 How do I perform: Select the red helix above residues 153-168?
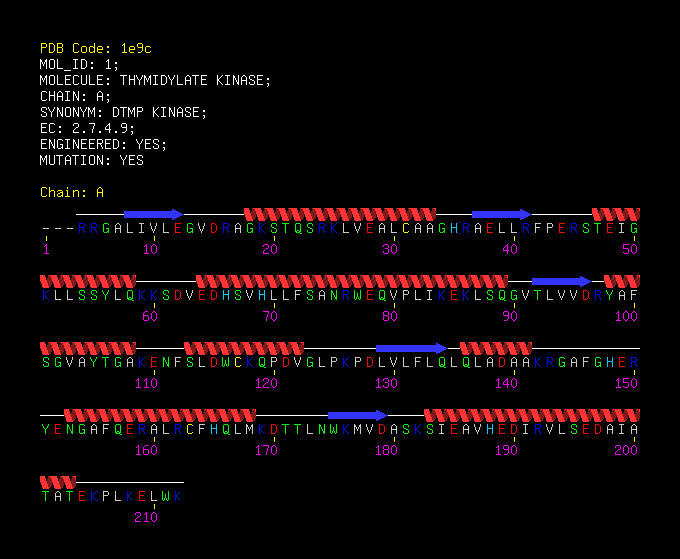[160, 415]
